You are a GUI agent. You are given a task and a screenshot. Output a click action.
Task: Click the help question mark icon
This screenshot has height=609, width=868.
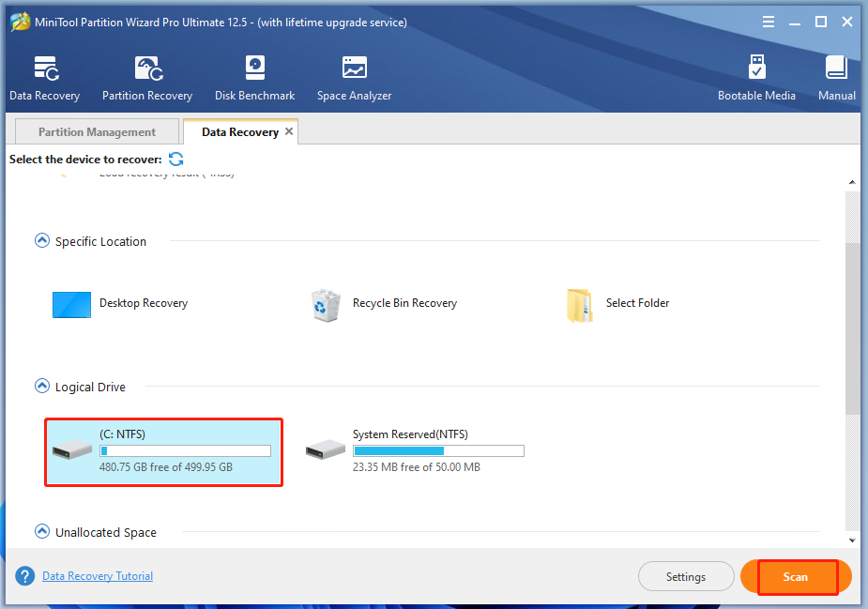tap(25, 576)
